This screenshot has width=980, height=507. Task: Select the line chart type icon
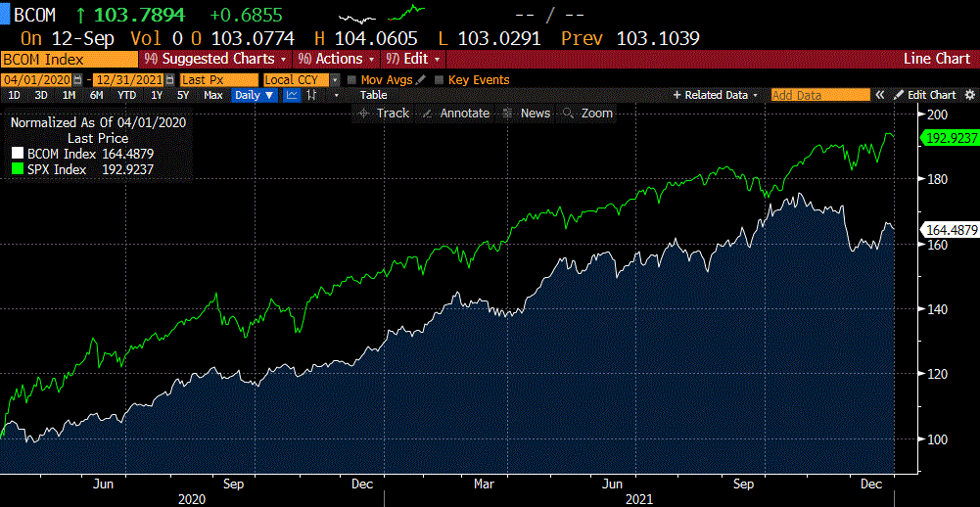coord(293,95)
